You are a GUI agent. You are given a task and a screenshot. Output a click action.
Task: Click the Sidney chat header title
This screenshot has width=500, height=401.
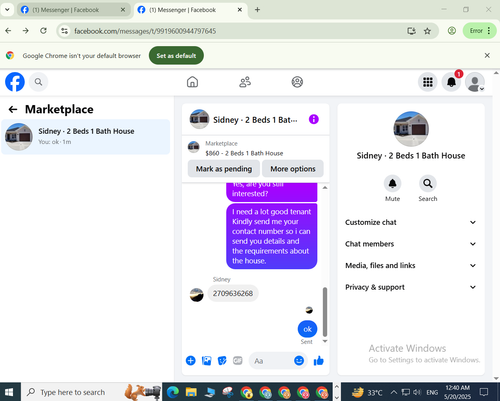(x=255, y=120)
